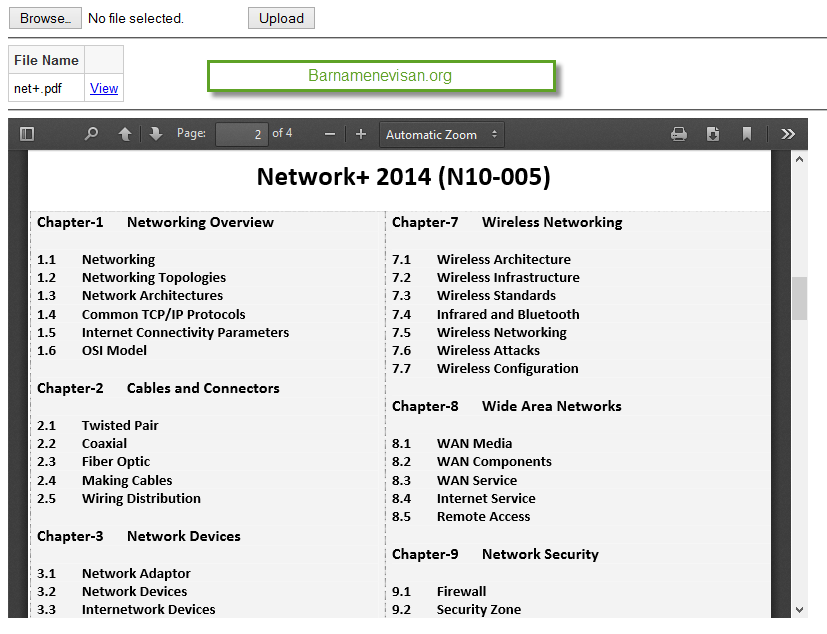Open the find-in-document search tool

pyautogui.click(x=91, y=134)
